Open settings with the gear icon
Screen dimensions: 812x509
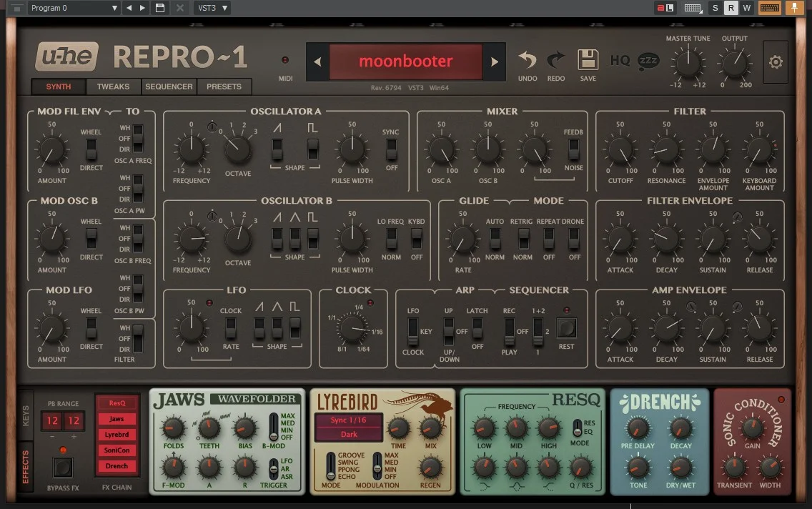pos(776,62)
